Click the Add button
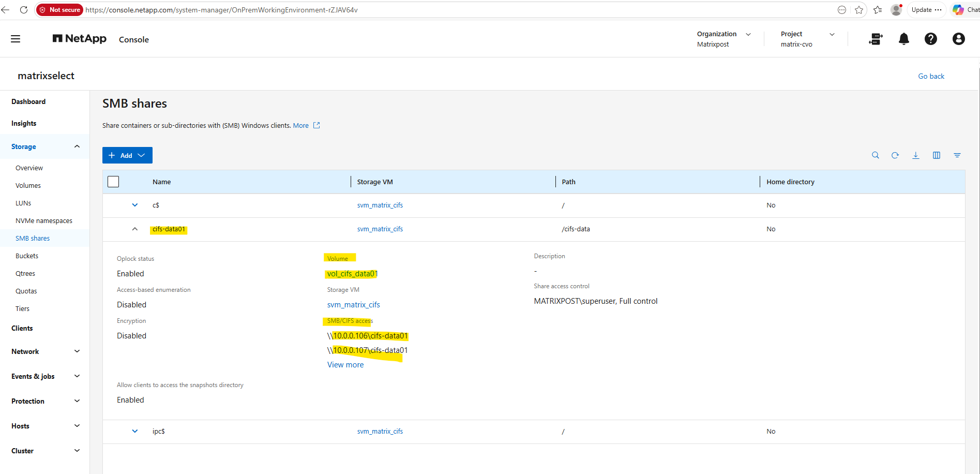The width and height of the screenshot is (980, 474). (127, 155)
